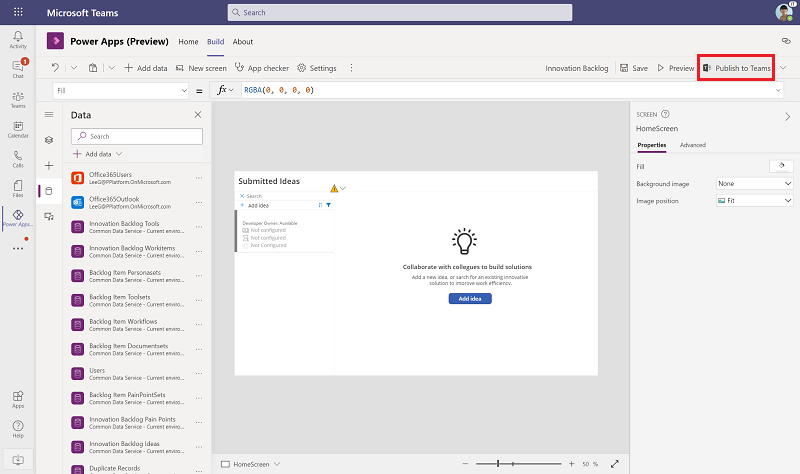Viewport: 800px width, 474px height.
Task: Close the Data panel
Action: pyautogui.click(x=198, y=114)
